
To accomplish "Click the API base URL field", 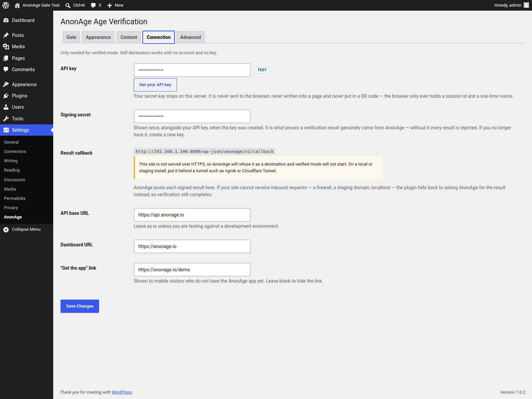I will [192, 215].
